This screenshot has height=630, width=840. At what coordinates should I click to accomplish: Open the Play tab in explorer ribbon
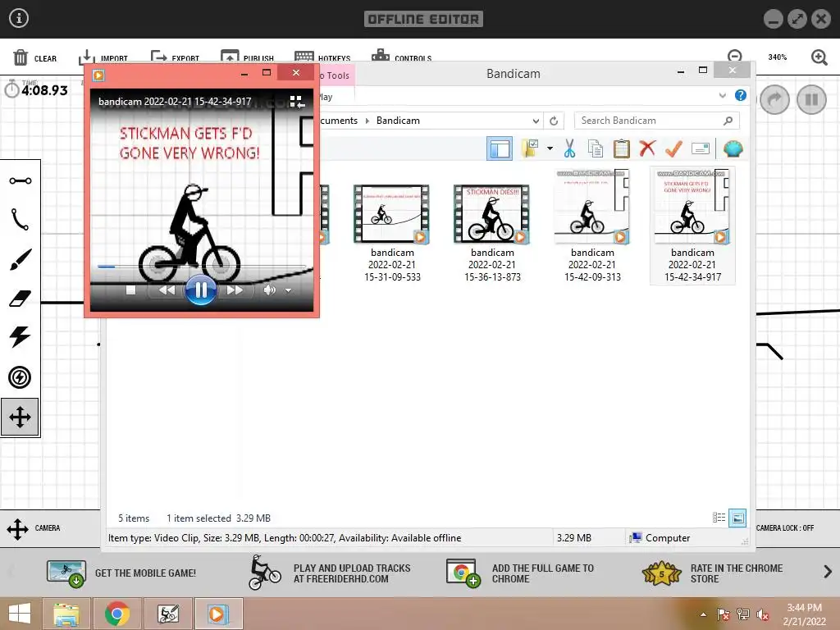[x=325, y=97]
